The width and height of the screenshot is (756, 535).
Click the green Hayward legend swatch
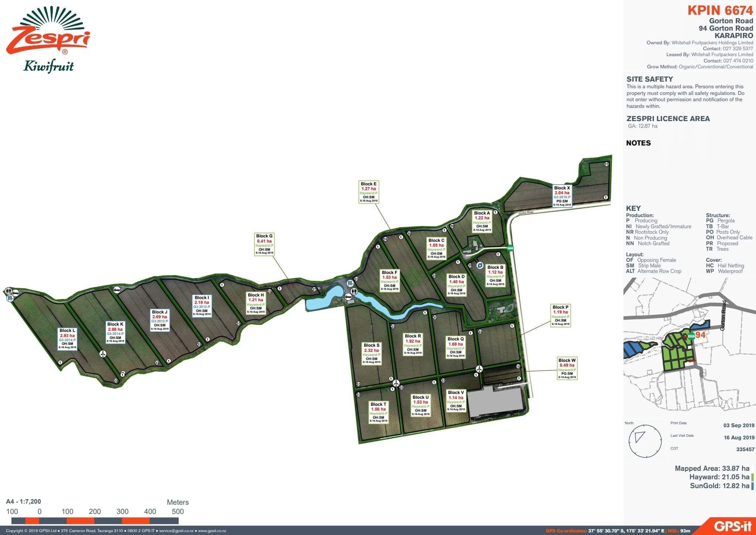coord(753,477)
